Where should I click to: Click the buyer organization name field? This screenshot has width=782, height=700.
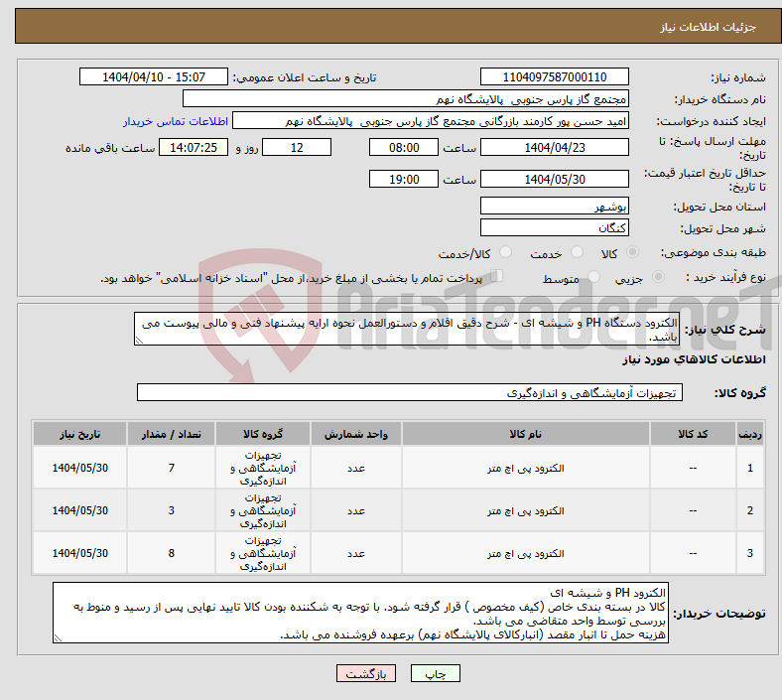pos(406,98)
